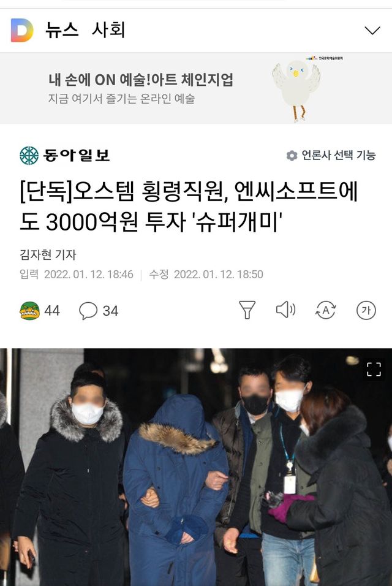Click the translate A icon
The width and height of the screenshot is (392, 586).
tap(326, 310)
